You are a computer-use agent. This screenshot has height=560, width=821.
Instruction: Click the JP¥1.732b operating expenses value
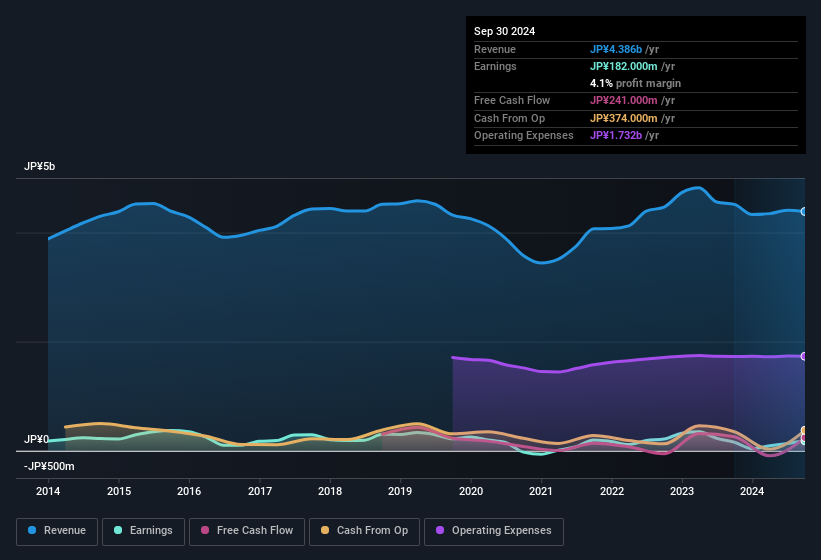point(616,136)
